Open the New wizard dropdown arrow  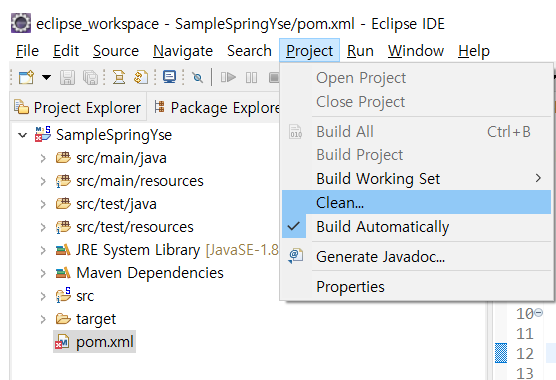click(46, 77)
